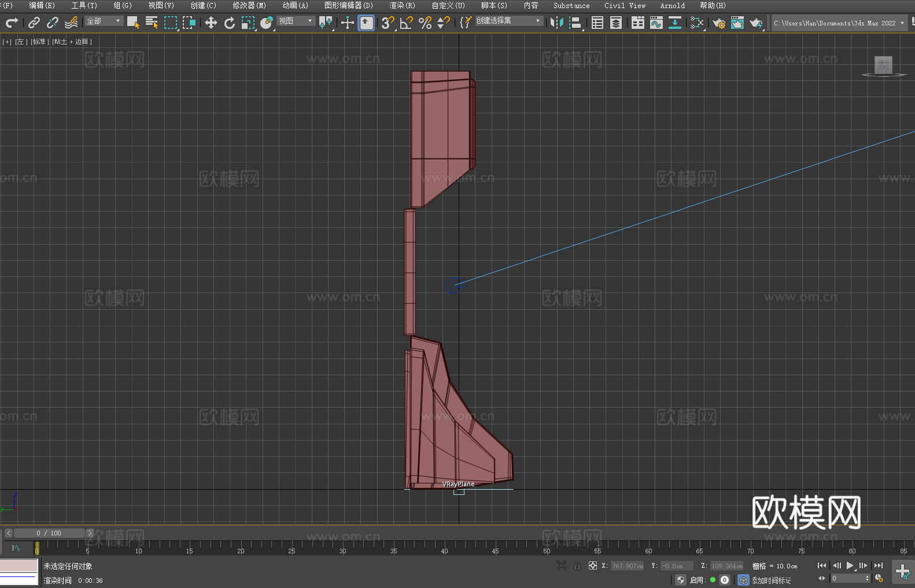Show the Ribbon toggle icon
The width and height of the screenshot is (915, 588).
point(638,23)
